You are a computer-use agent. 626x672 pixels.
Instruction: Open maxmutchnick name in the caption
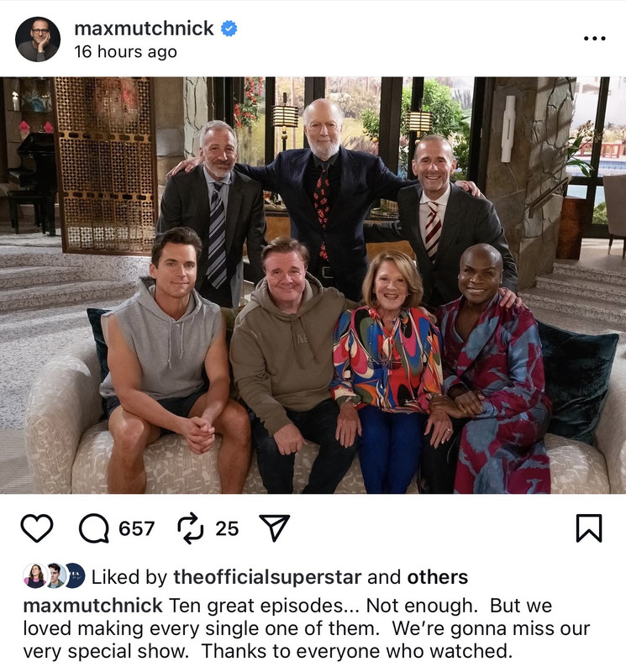pyautogui.click(x=92, y=606)
